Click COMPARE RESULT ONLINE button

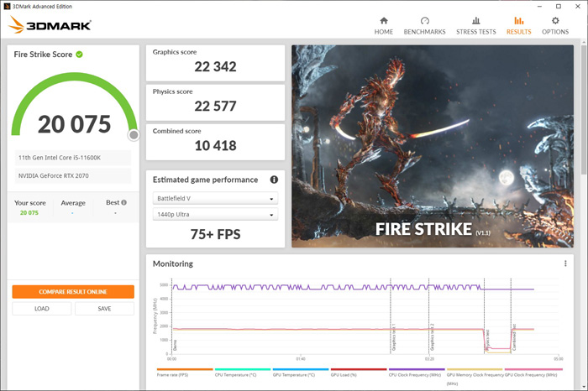(73, 292)
